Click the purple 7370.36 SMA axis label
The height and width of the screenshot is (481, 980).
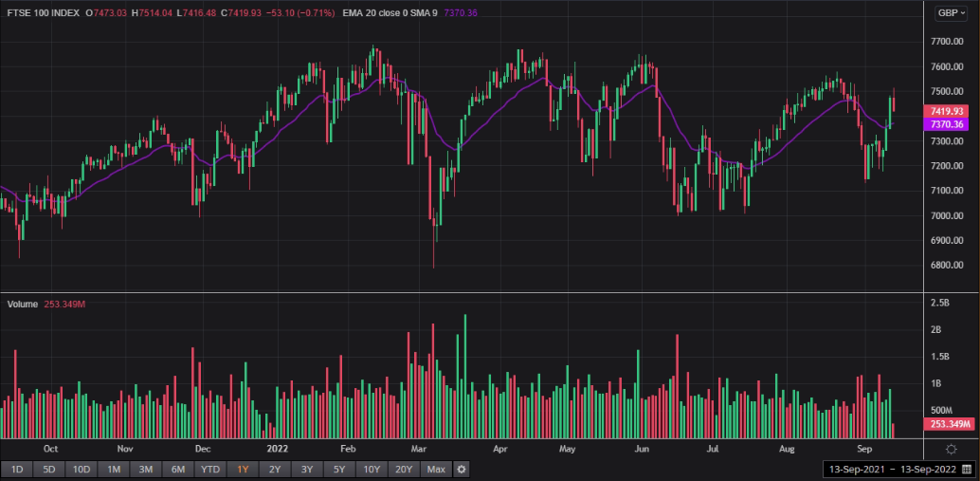tap(946, 124)
